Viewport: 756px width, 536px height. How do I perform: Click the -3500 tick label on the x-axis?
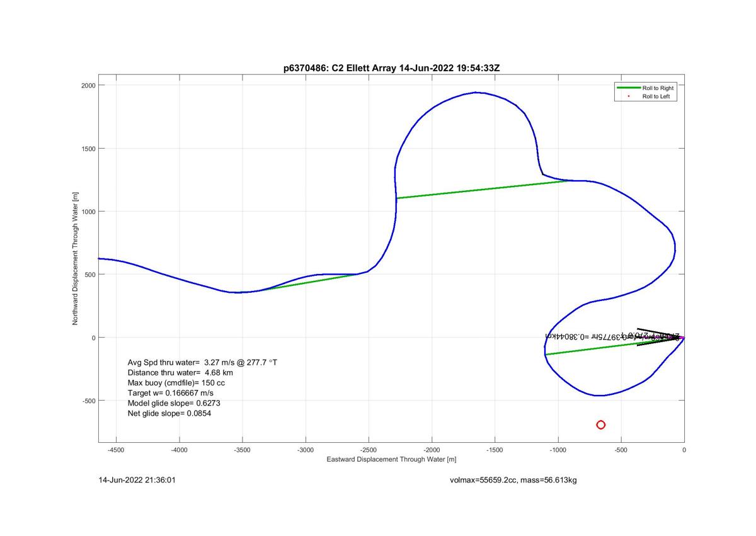(x=242, y=450)
